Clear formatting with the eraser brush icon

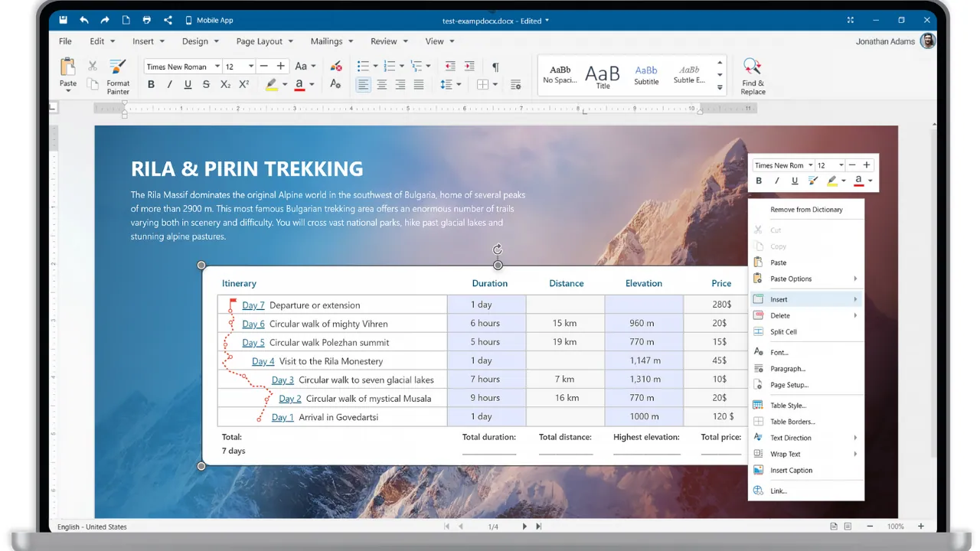pos(335,67)
